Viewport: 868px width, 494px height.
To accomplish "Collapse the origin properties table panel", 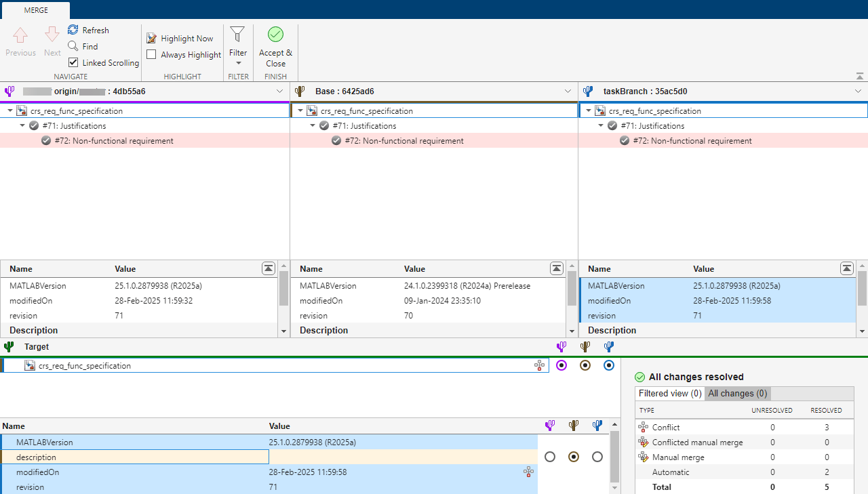I will point(269,268).
